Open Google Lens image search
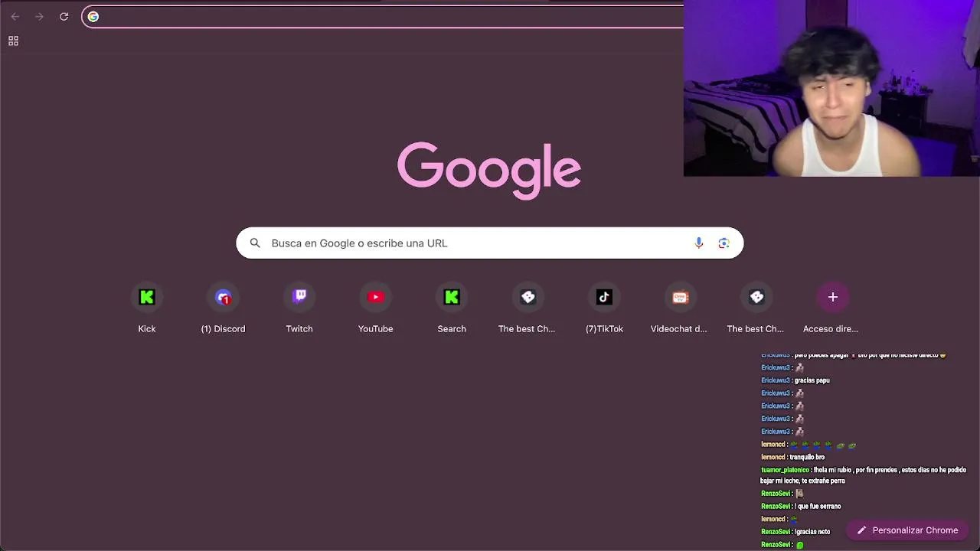Screen dimensions: 980x551 [724, 243]
